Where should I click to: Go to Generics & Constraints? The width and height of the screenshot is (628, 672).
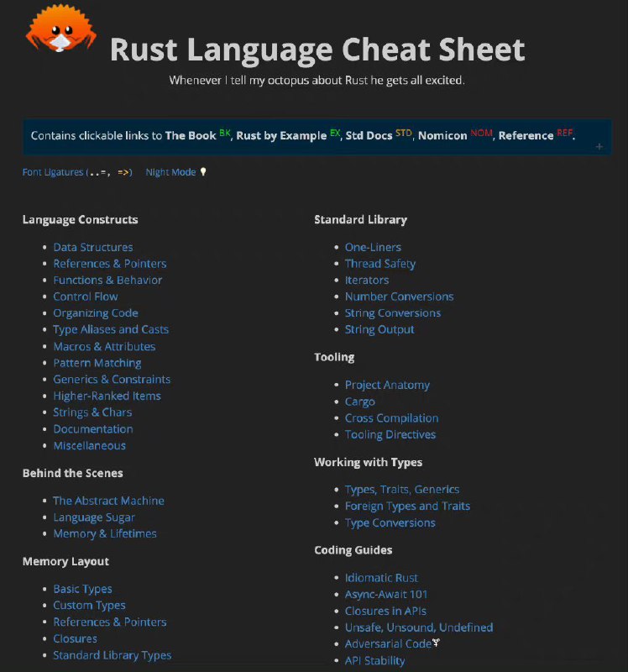(x=112, y=380)
